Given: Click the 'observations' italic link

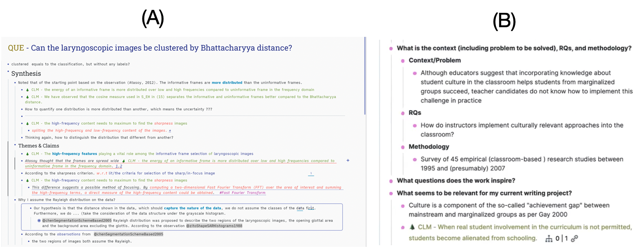Looking at the screenshot, I should [69, 234].
